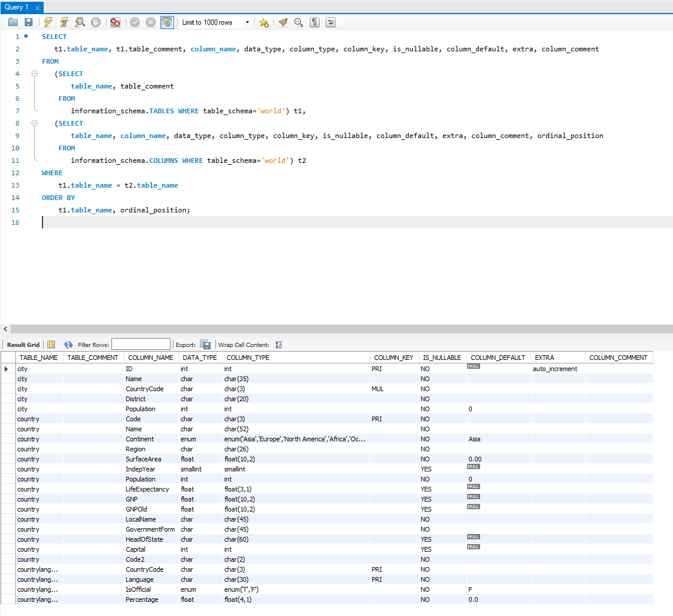Sort by COLUMN_NAME column header

click(151, 358)
